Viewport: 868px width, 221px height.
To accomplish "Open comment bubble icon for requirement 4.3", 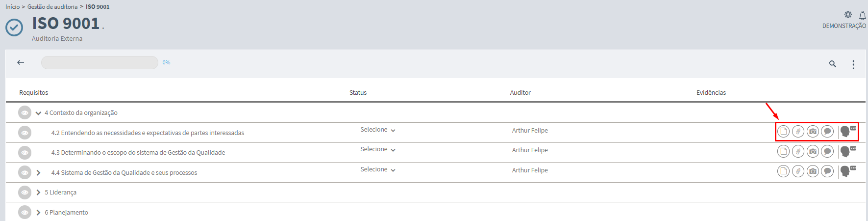I will pyautogui.click(x=827, y=151).
